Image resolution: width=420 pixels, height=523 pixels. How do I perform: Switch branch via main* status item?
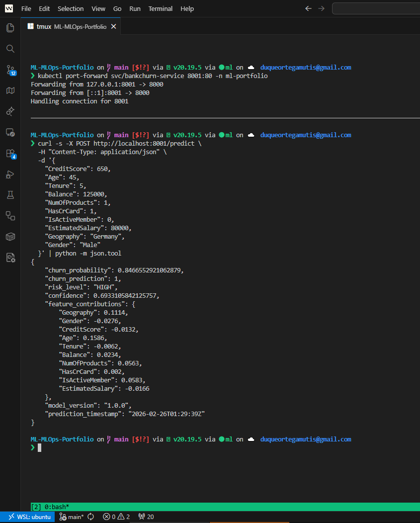72,517
